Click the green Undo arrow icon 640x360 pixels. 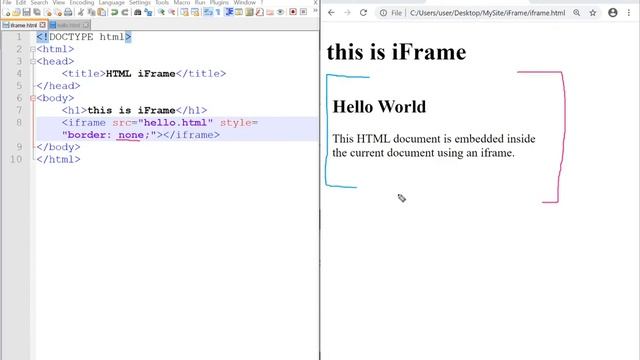[x=114, y=12]
